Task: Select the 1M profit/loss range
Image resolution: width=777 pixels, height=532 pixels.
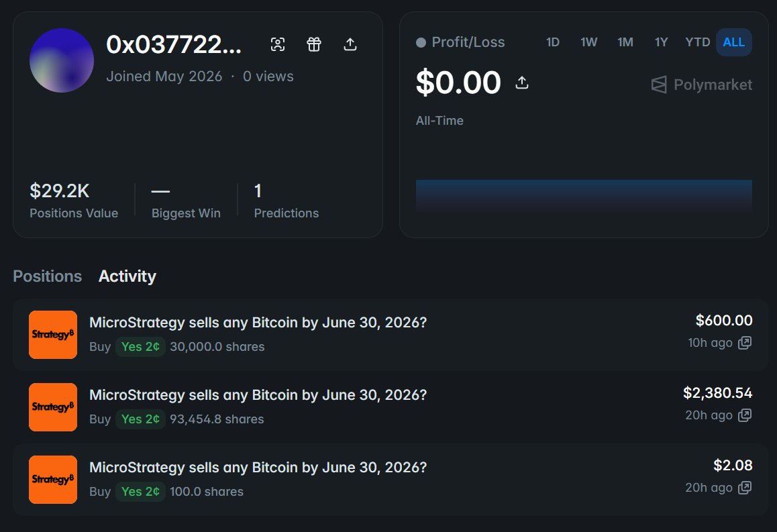Action: pos(625,42)
